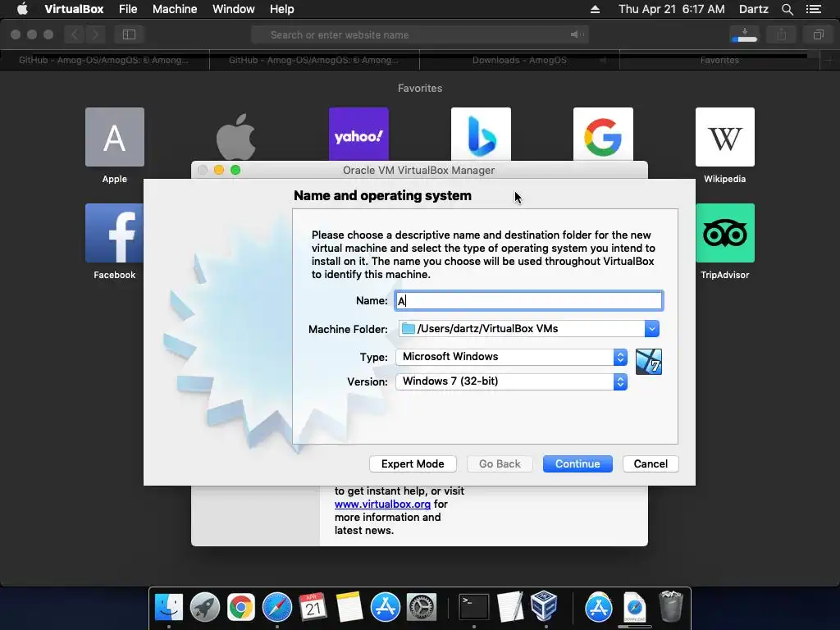Open TextEdit from the Dock

pos(509,607)
